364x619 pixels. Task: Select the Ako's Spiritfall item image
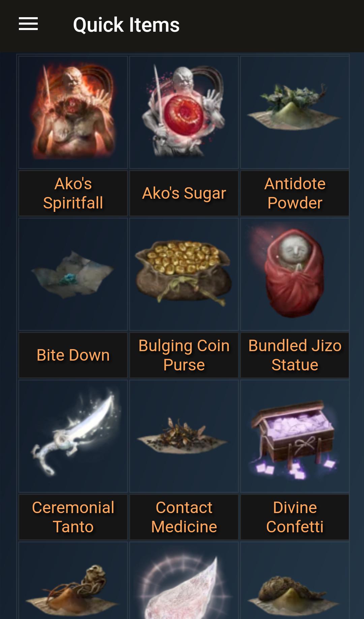tap(73, 112)
